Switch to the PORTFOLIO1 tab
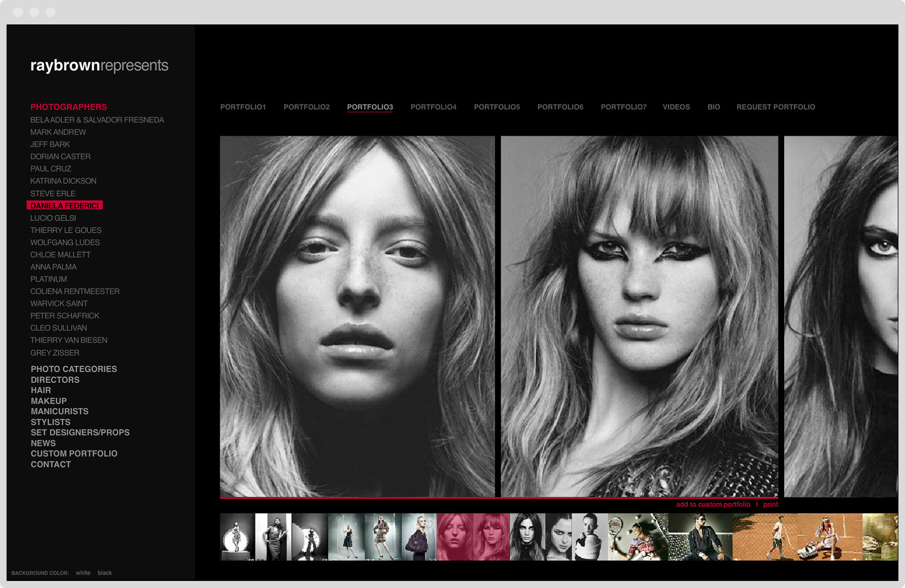This screenshot has width=905, height=588. (x=243, y=107)
